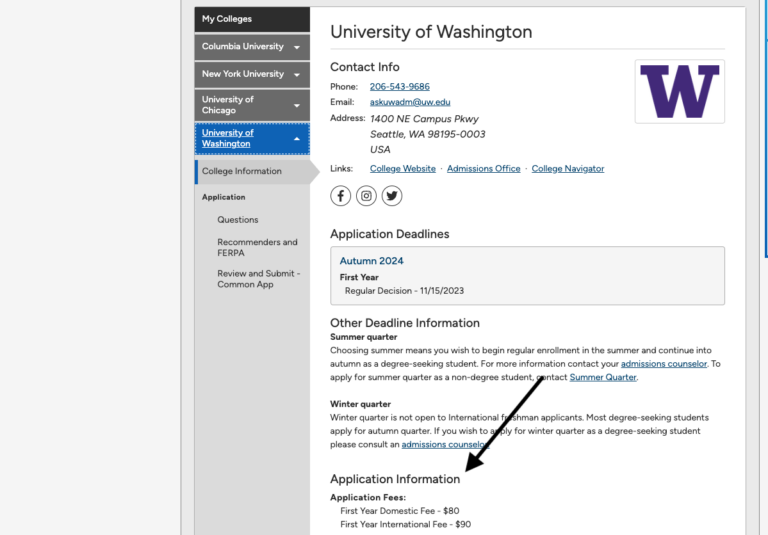Open the Admissions Office link
Screen dimensions: 768x535
[x=483, y=169]
